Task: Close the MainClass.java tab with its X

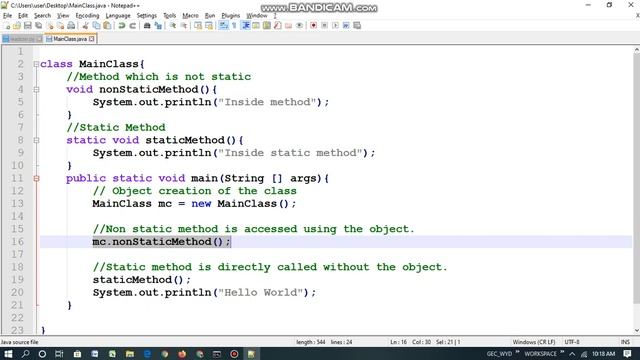Action: (92, 39)
